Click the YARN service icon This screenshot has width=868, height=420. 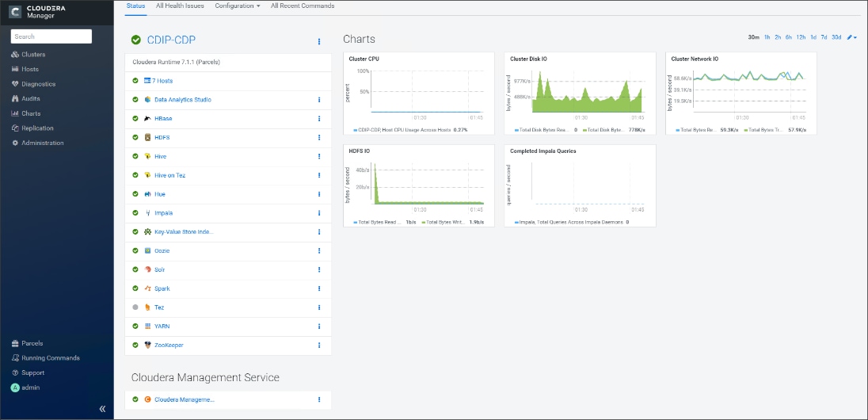coord(148,326)
